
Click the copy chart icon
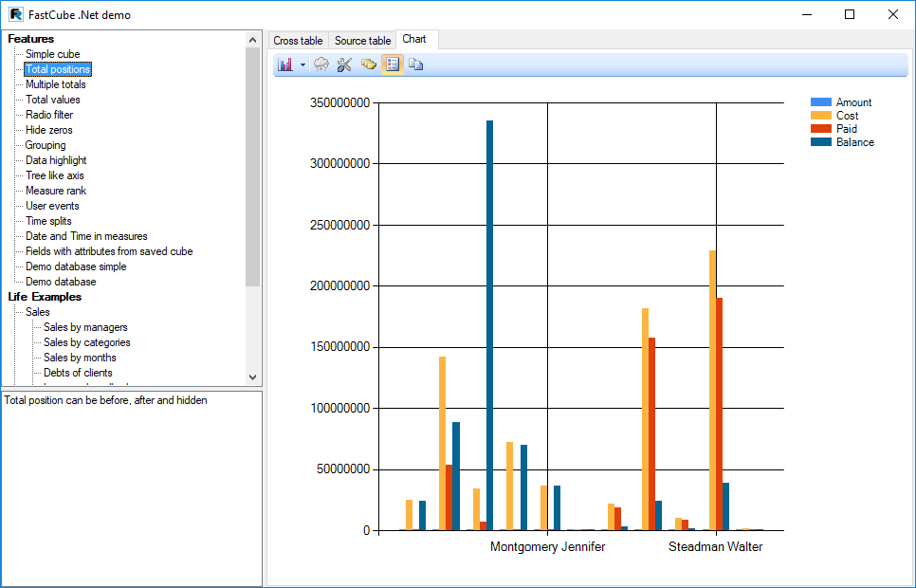click(415, 64)
